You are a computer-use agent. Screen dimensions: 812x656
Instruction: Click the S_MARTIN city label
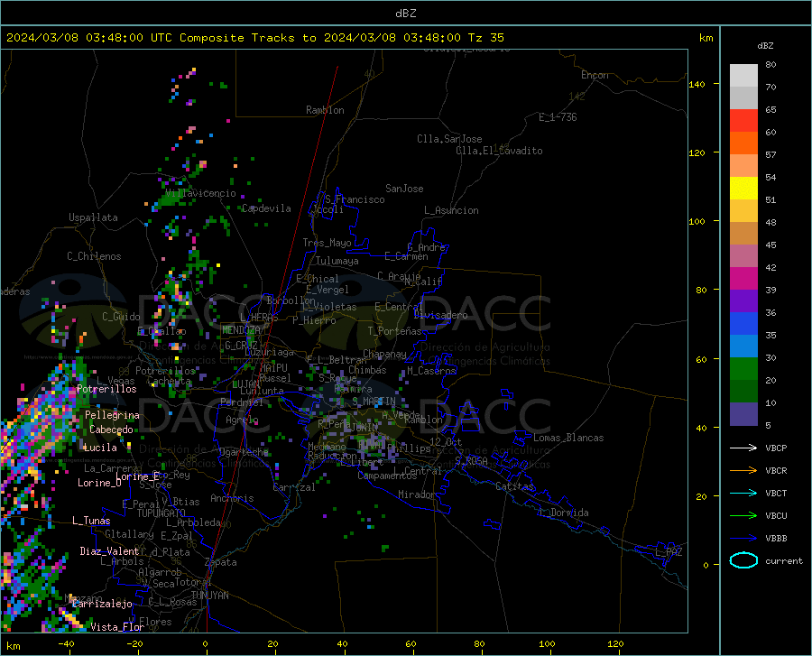(374, 402)
